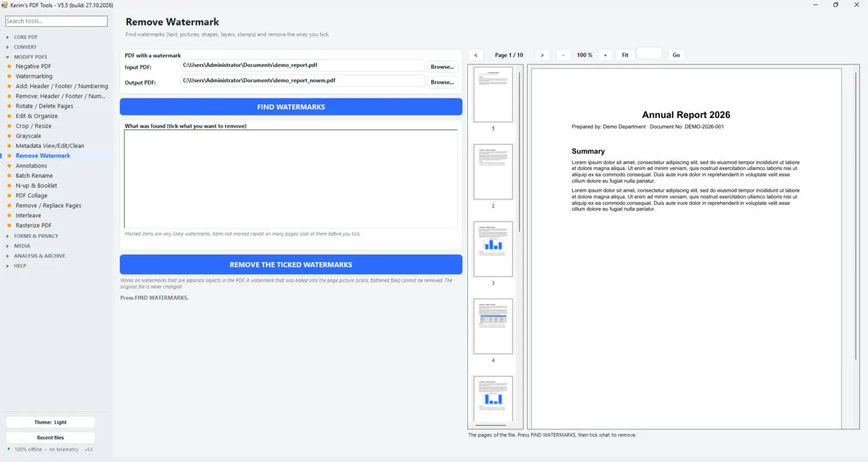This screenshot has height=462, width=868.
Task: Open the Watermarking tool
Action: [34, 76]
